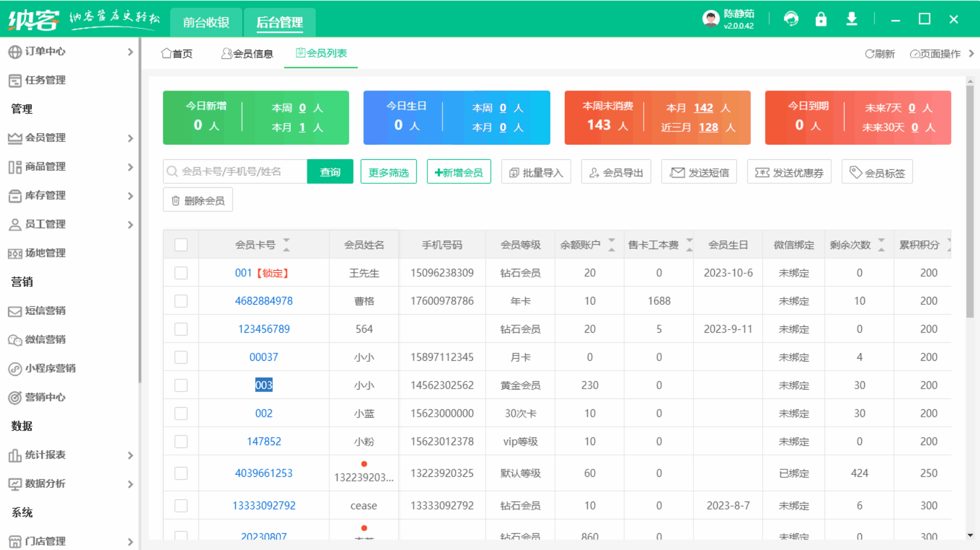The image size is (980, 550).
Task: Open the 小程序营销 sidebar section
Action: [49, 368]
